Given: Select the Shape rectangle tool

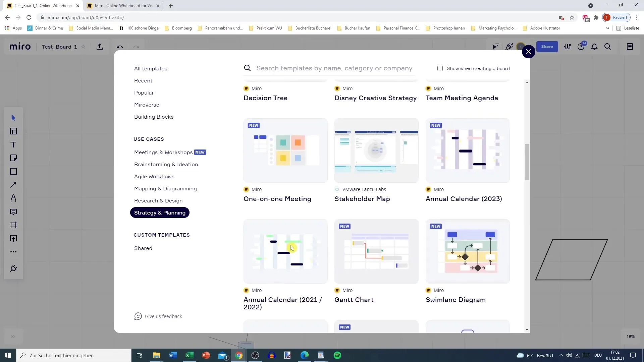Looking at the screenshot, I should coord(13,171).
